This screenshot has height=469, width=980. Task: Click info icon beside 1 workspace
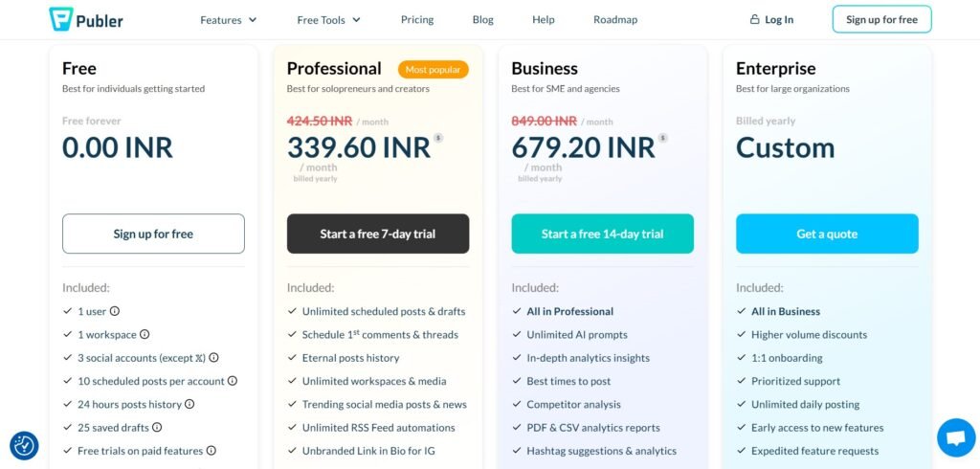pyautogui.click(x=145, y=334)
